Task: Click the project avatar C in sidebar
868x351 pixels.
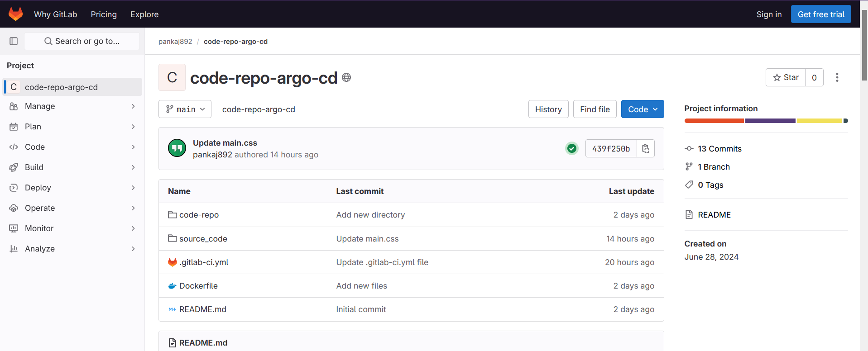Action: coord(14,87)
